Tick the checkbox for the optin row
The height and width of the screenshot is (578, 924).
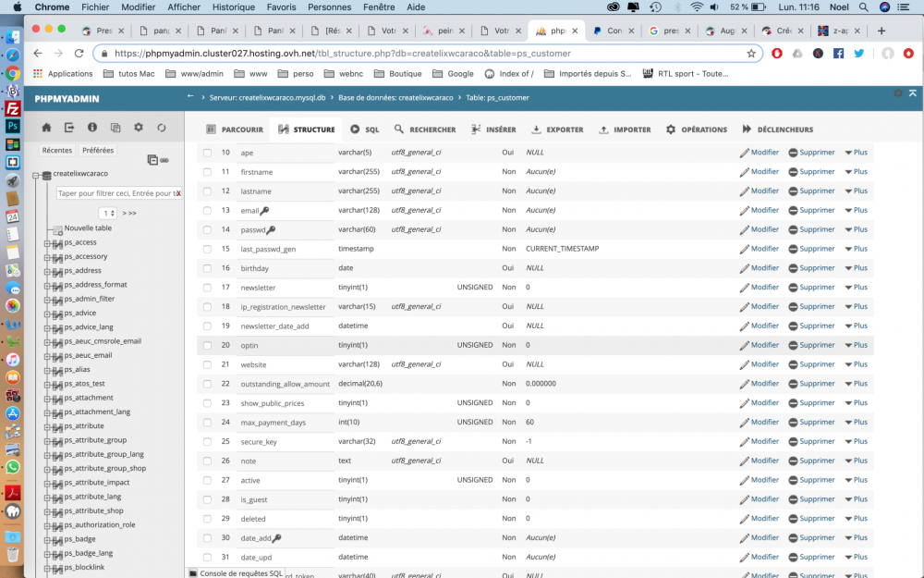point(207,346)
